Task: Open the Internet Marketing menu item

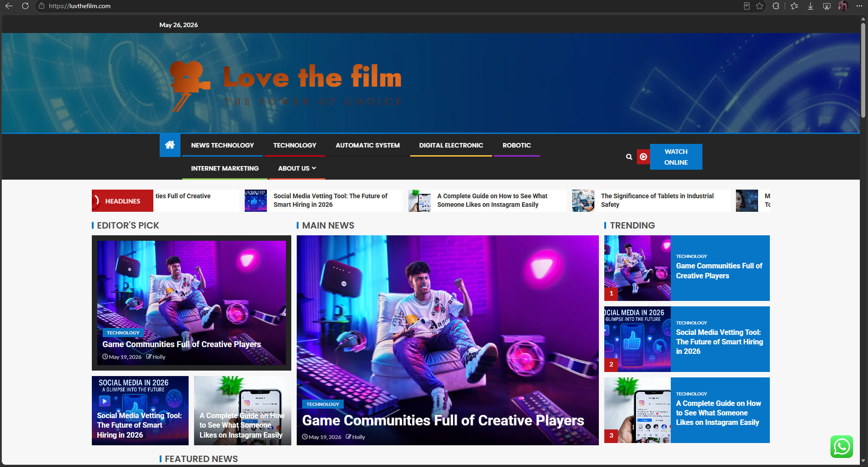Action: point(225,168)
